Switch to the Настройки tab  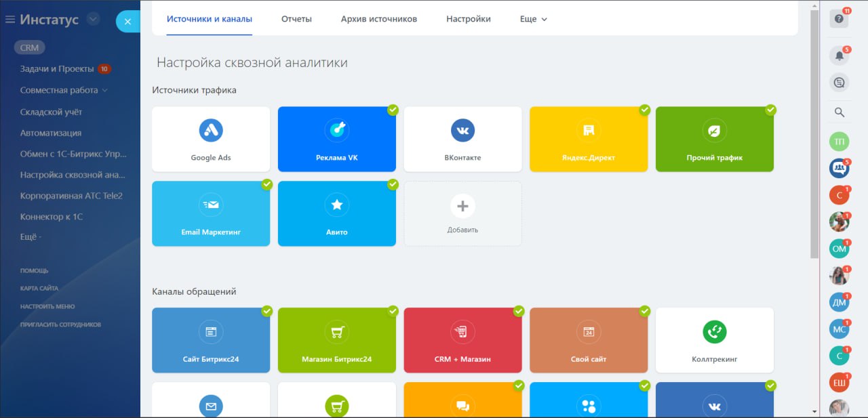pyautogui.click(x=469, y=19)
